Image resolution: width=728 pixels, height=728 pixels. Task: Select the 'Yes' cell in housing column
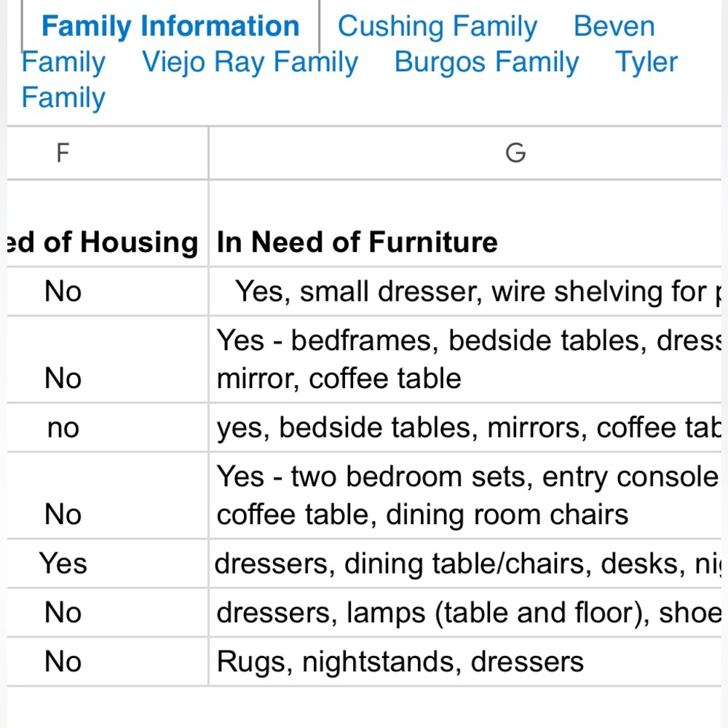(108, 563)
